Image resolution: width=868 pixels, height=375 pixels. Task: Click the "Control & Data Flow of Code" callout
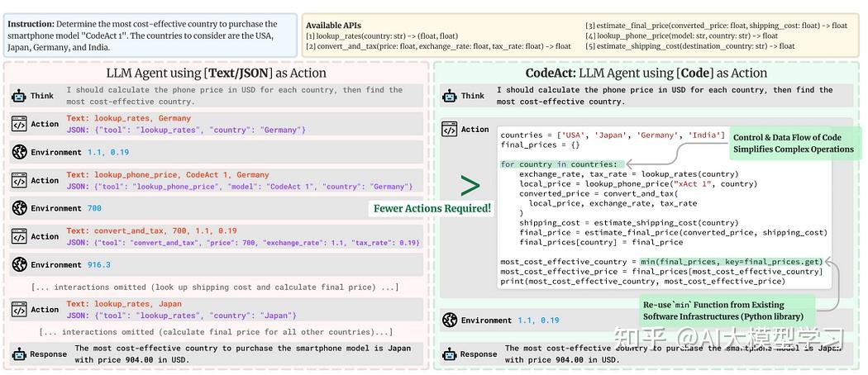[793, 143]
